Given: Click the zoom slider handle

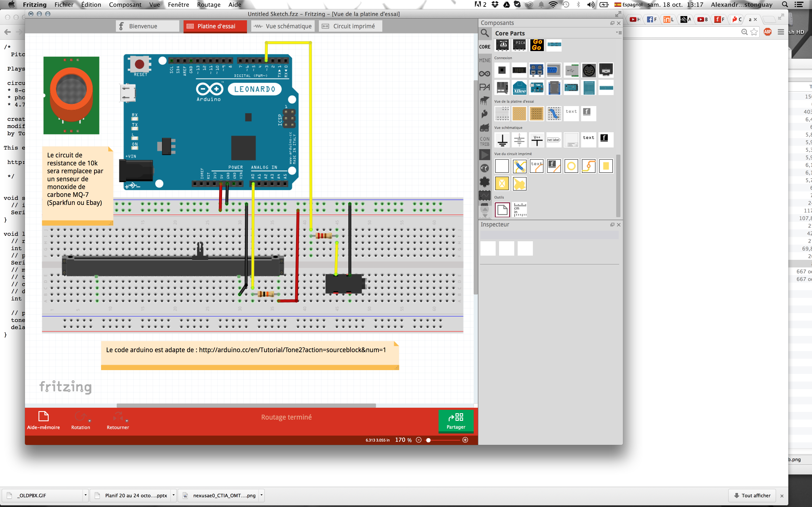Looking at the screenshot, I should 428,440.
